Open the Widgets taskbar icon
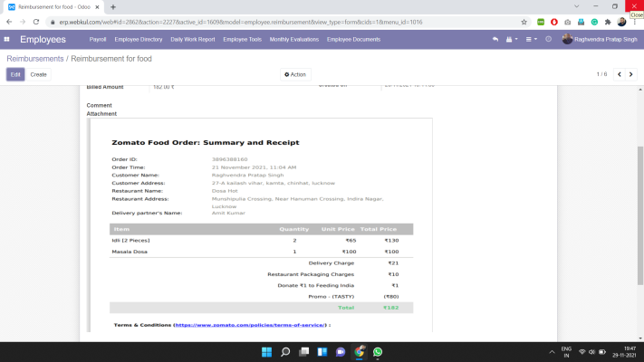 (322, 352)
